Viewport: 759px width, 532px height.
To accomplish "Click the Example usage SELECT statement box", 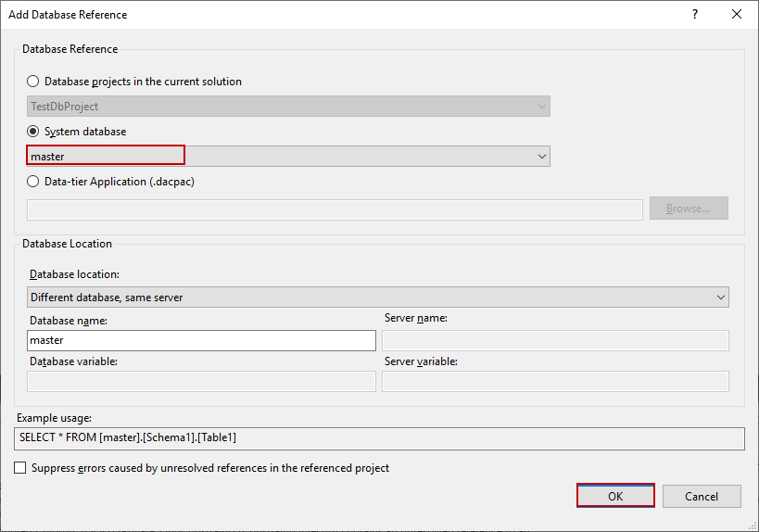I will point(380,437).
